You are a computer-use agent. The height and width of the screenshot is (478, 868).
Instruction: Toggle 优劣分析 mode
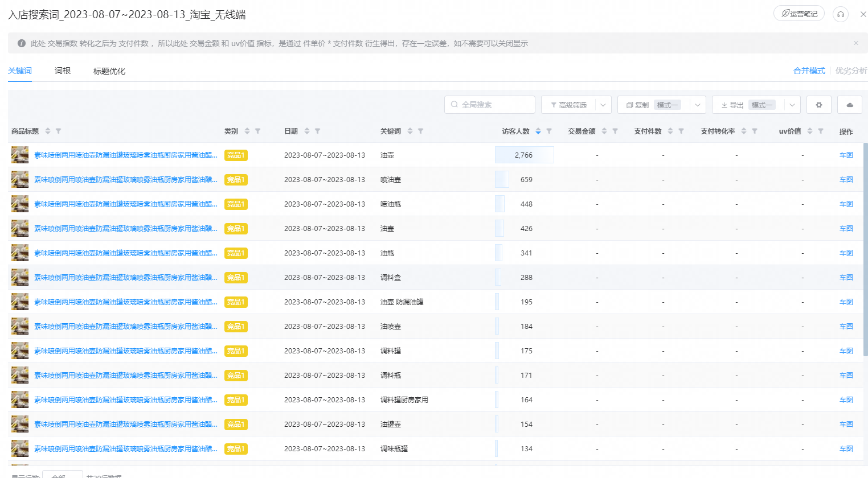[x=851, y=71]
